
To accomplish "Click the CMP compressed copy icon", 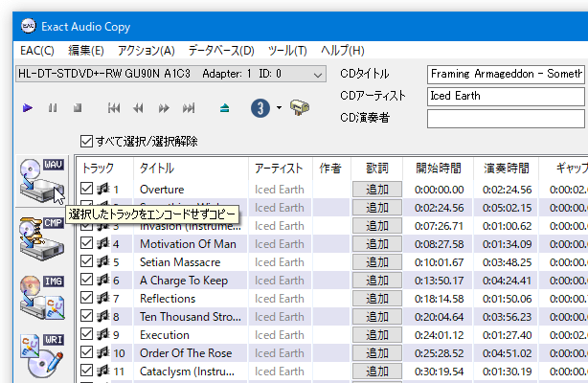I will (41, 238).
